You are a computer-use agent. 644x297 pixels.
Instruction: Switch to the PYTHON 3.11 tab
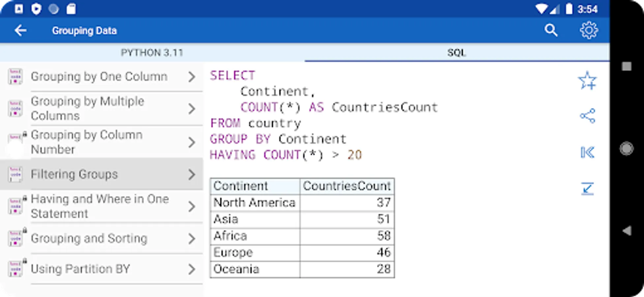(x=152, y=52)
